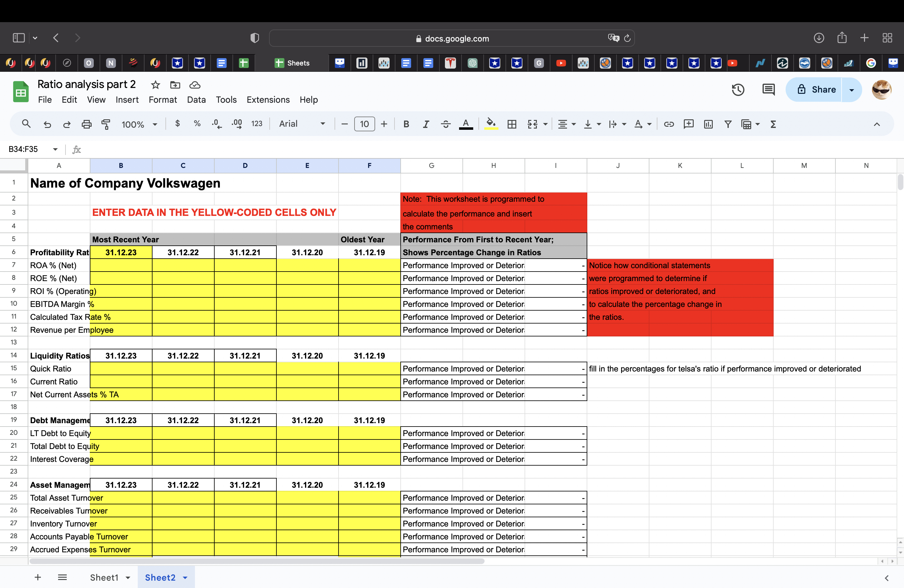This screenshot has height=588, width=904.
Task: Open the zoom level dropdown
Action: tap(139, 124)
